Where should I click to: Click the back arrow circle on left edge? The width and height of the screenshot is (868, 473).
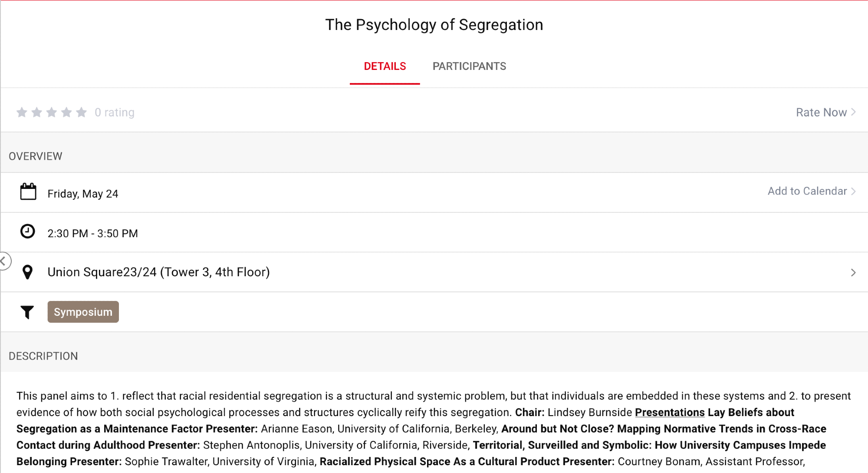pyautogui.click(x=4, y=261)
